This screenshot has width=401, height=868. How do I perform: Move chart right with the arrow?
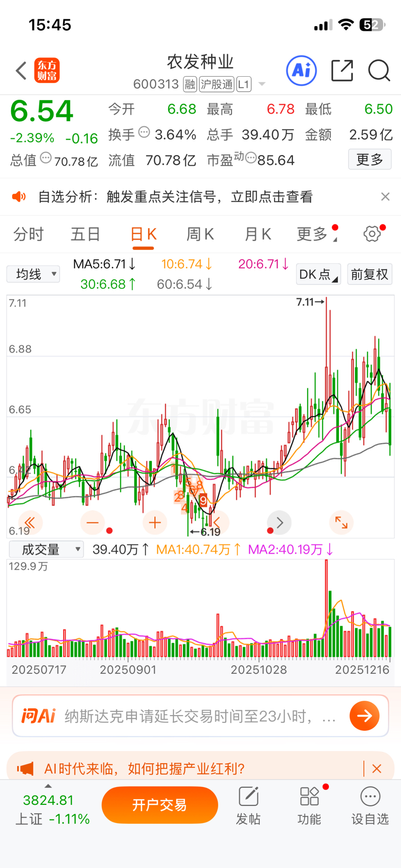pyautogui.click(x=279, y=522)
